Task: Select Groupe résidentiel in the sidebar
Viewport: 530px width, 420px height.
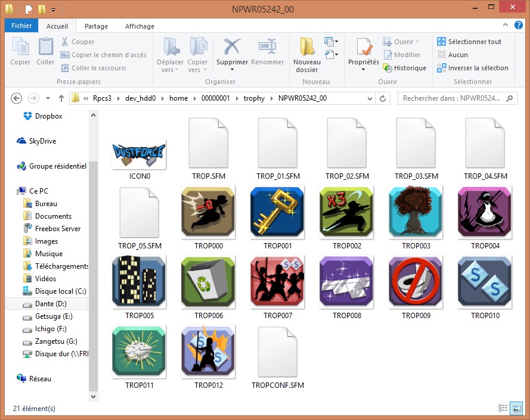Action: click(x=51, y=166)
